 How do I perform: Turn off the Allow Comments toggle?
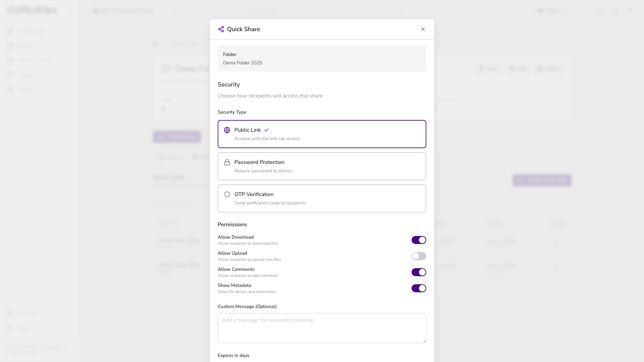tap(419, 272)
